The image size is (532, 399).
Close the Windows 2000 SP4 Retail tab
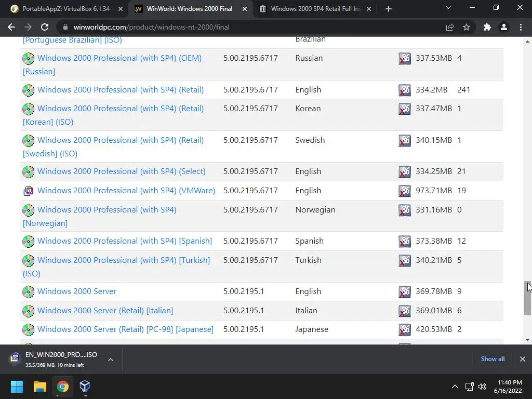click(369, 9)
